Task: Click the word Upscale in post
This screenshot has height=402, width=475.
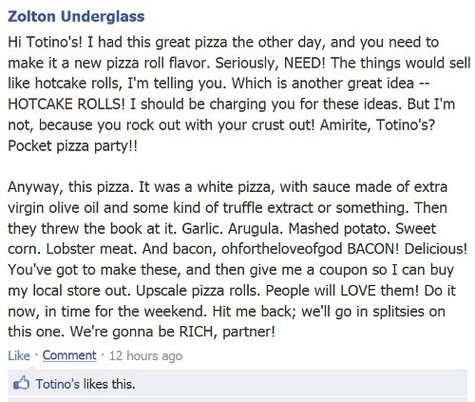Action: [161, 291]
